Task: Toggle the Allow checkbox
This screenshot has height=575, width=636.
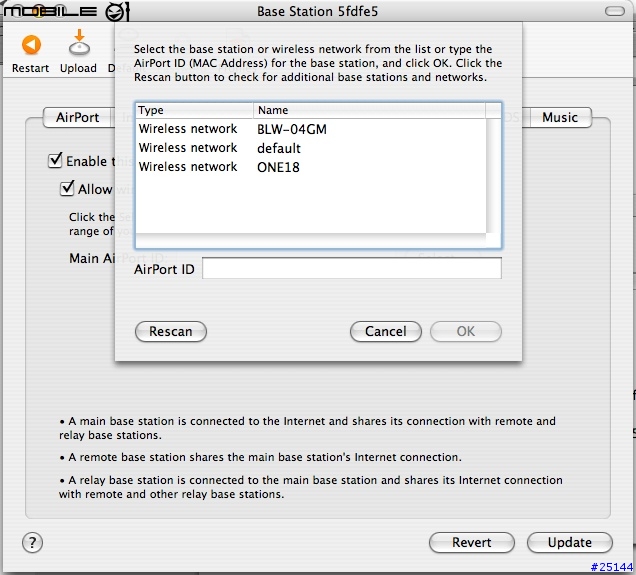Action: pyautogui.click(x=67, y=189)
